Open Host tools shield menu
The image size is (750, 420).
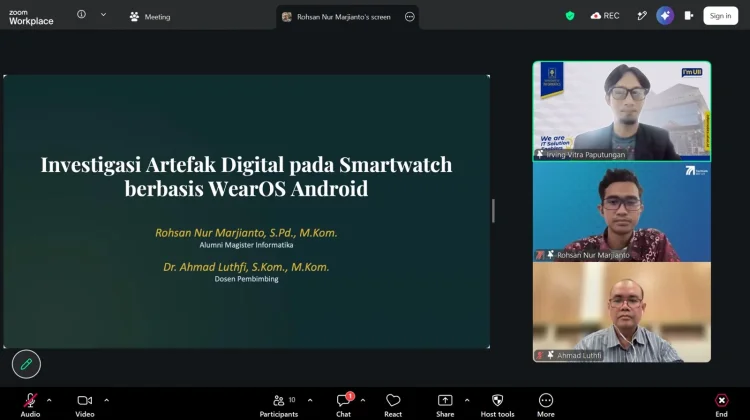[x=497, y=405]
